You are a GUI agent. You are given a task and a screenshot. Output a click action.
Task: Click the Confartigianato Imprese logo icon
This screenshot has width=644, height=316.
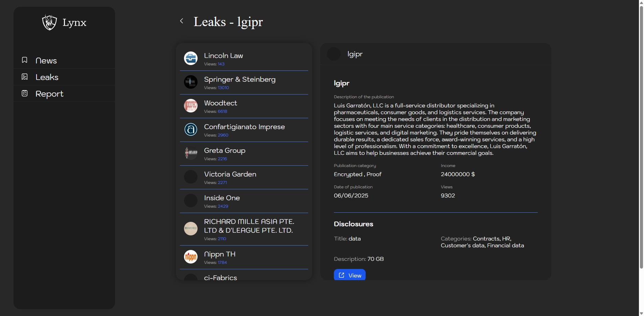coord(191,129)
